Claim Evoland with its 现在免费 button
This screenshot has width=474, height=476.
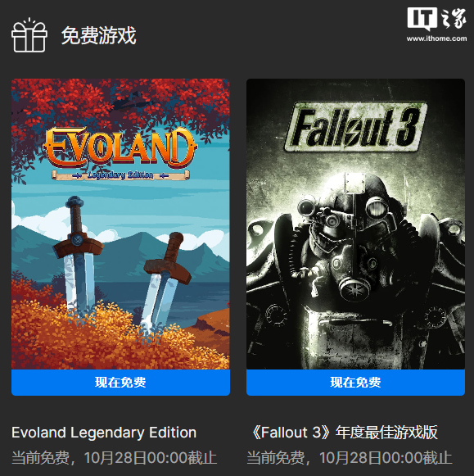pyautogui.click(x=120, y=383)
